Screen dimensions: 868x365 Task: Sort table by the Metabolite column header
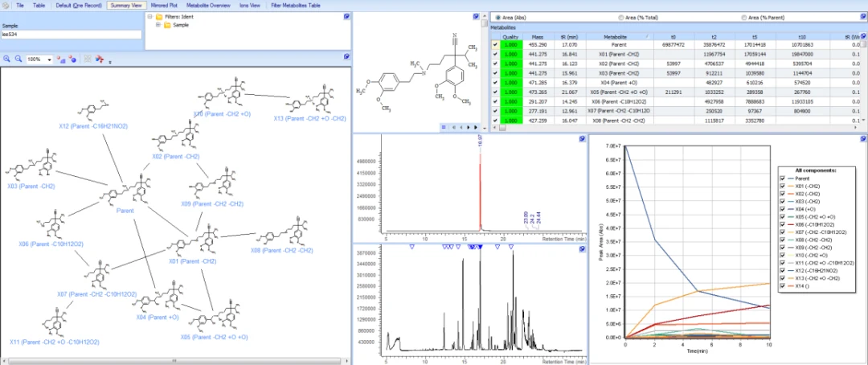click(x=619, y=36)
